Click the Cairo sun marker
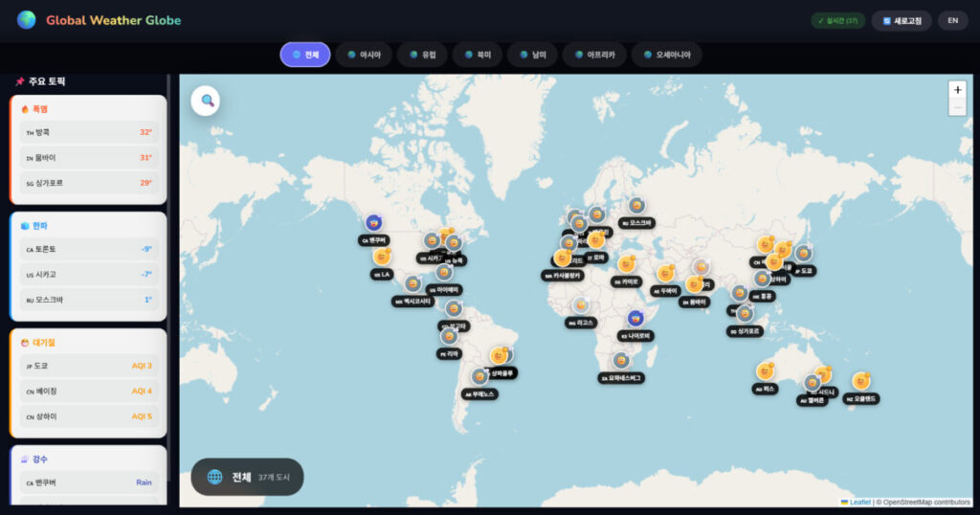980x515 pixels. pos(627,264)
